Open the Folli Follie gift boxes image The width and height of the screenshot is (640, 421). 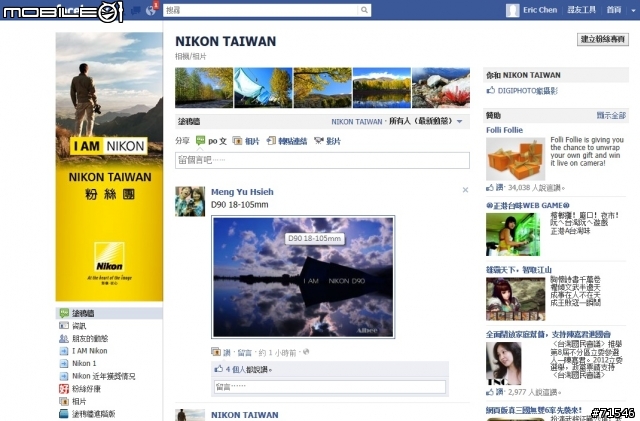click(516, 159)
